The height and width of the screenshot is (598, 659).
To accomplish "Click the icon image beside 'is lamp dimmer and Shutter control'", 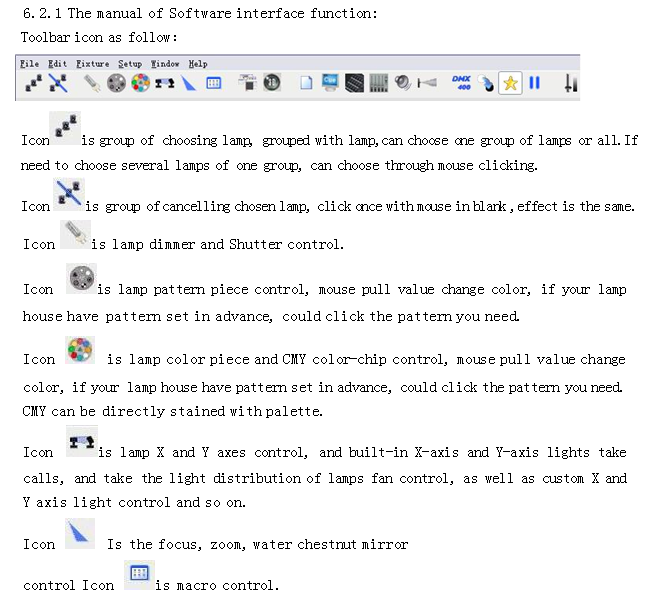I will point(76,234).
